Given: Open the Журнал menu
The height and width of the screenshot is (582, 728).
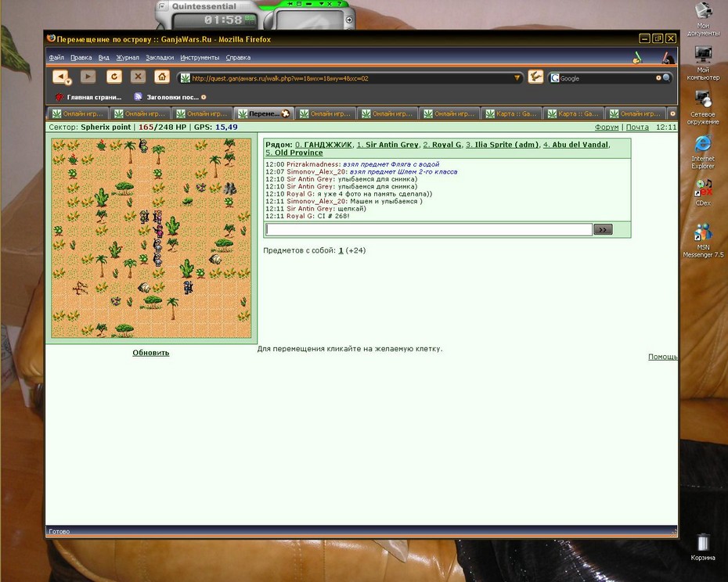Looking at the screenshot, I should tap(128, 58).
